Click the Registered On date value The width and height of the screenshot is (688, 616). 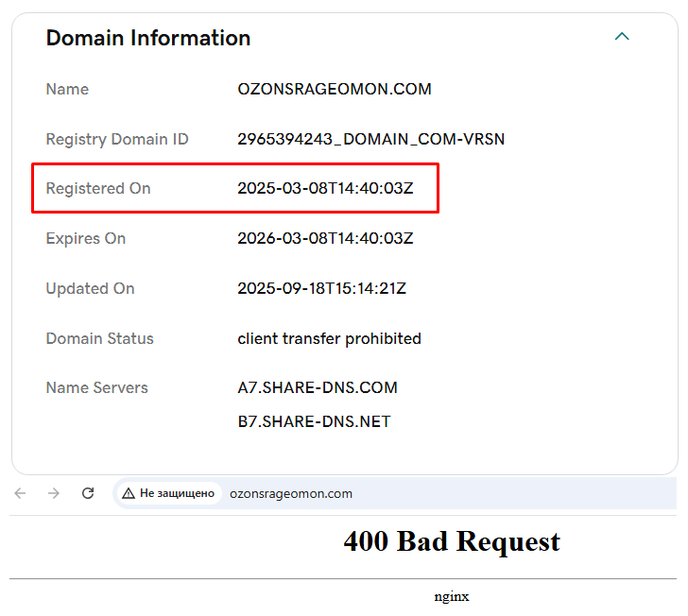pyautogui.click(x=325, y=189)
